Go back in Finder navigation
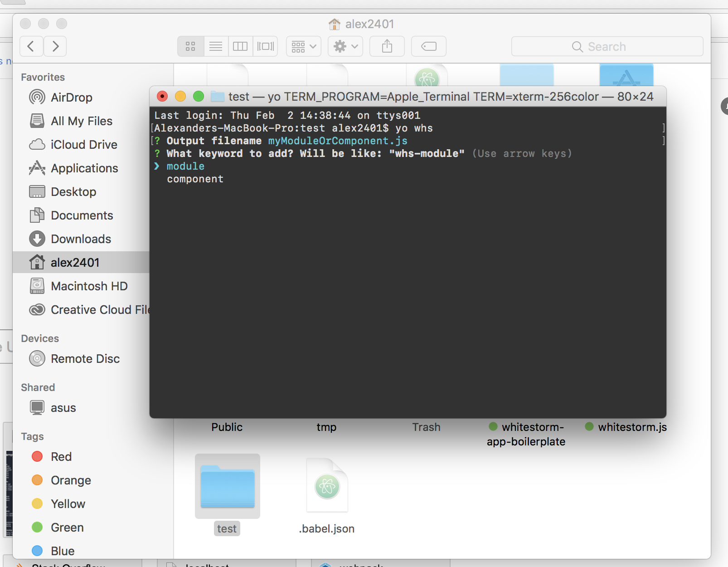The width and height of the screenshot is (728, 567). click(x=31, y=46)
